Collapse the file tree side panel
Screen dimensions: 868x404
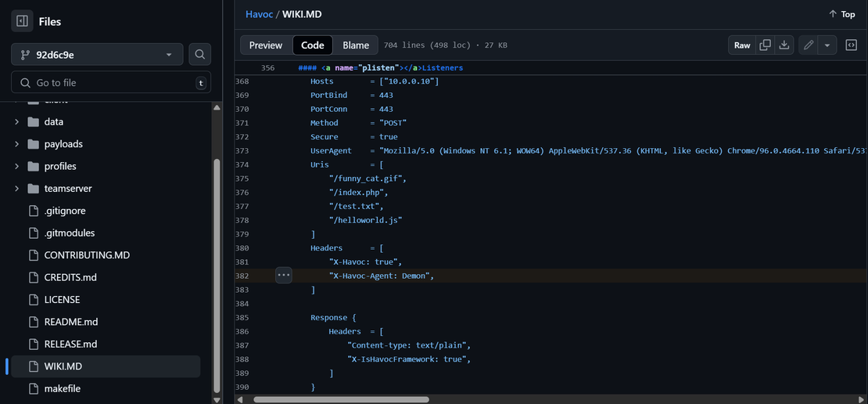pos(22,21)
